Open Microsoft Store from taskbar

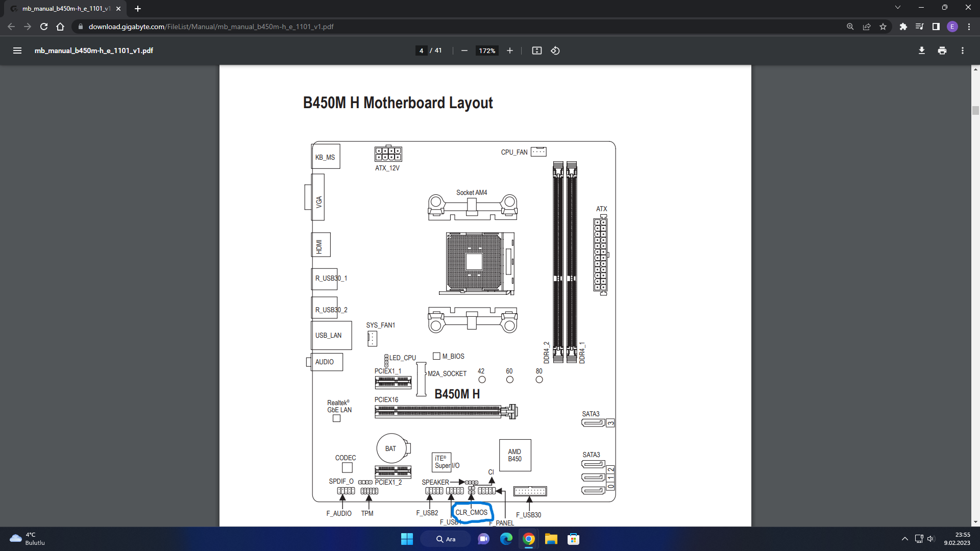pyautogui.click(x=573, y=539)
